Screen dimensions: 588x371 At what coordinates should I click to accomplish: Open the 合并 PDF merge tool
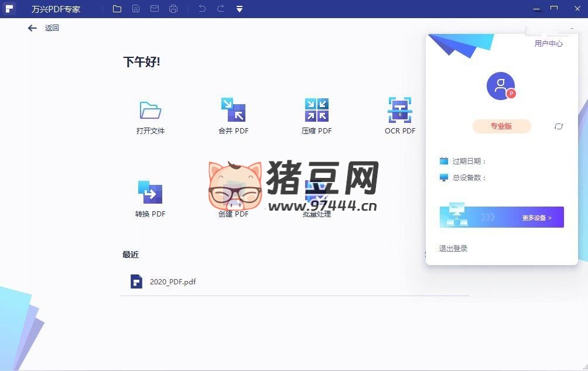pyautogui.click(x=233, y=111)
